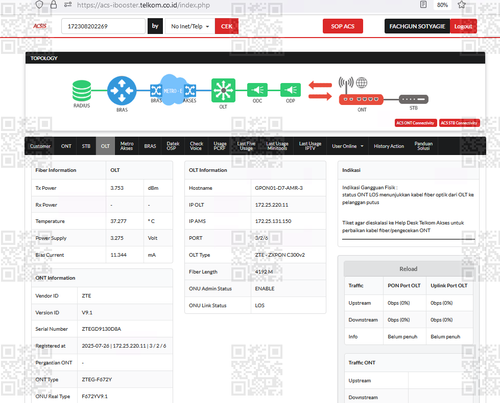Screen dimensions: 500x403
Task: Click the CEK search button
Action: tap(227, 26)
